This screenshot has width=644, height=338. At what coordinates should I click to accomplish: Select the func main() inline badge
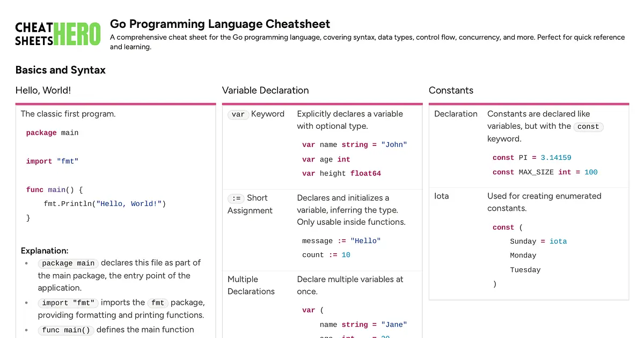[x=66, y=330]
